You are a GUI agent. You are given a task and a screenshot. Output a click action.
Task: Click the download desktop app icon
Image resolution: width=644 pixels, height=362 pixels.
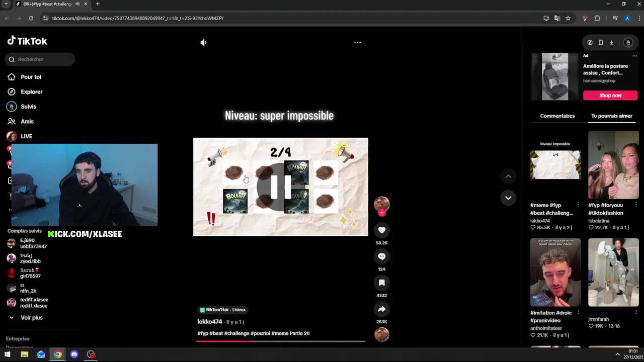611,43
